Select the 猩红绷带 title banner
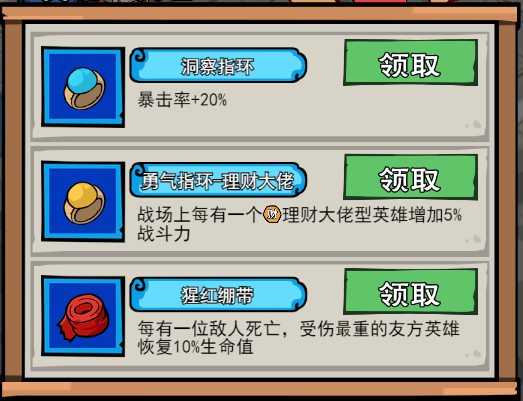Screen dimensions: 523x401 click(218, 295)
